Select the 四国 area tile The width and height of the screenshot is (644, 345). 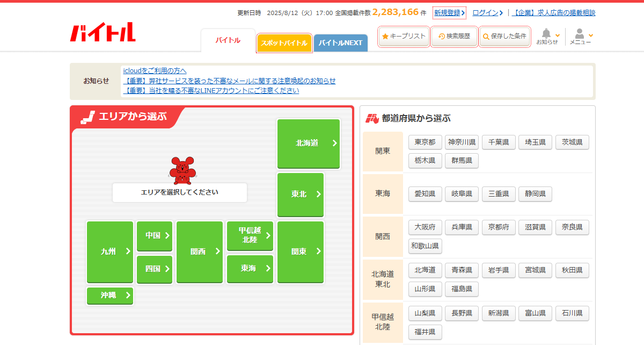(155, 269)
